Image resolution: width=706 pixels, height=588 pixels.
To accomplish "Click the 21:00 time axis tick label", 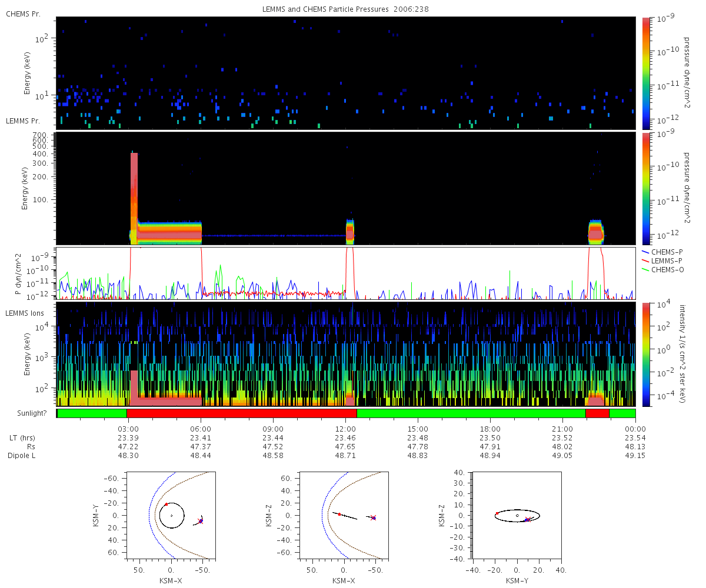I will [563, 429].
